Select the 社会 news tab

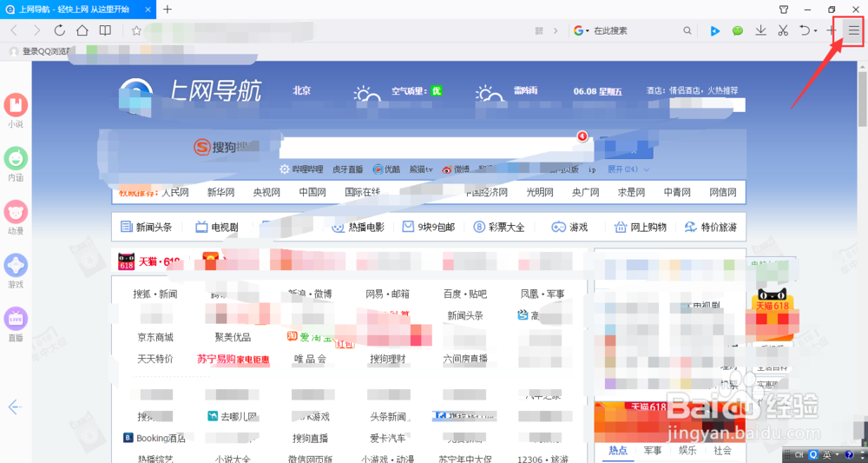[x=722, y=450]
